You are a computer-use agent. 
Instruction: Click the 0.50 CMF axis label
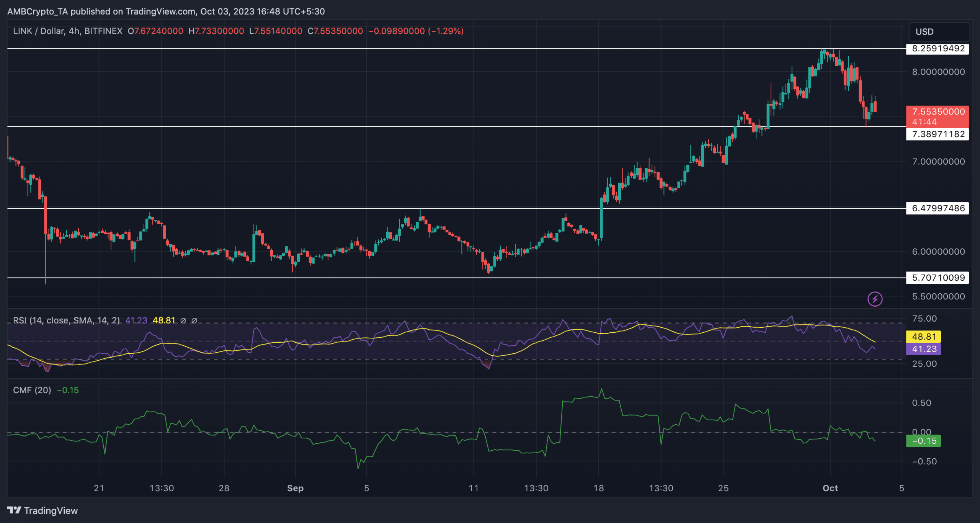click(x=922, y=403)
